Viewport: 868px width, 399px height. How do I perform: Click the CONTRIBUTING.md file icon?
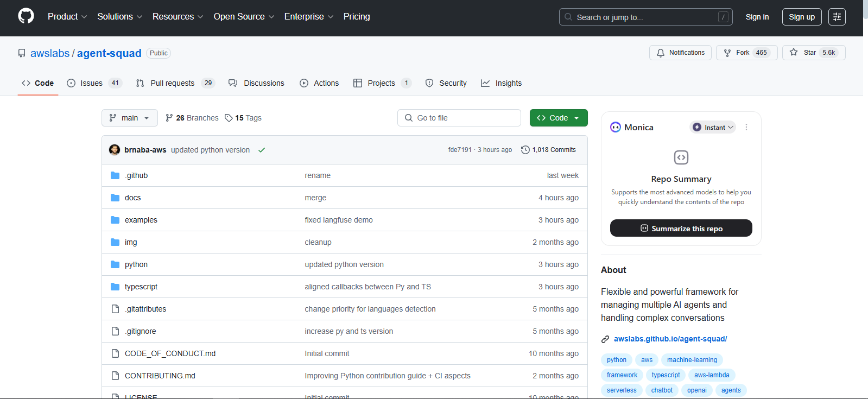tap(115, 376)
